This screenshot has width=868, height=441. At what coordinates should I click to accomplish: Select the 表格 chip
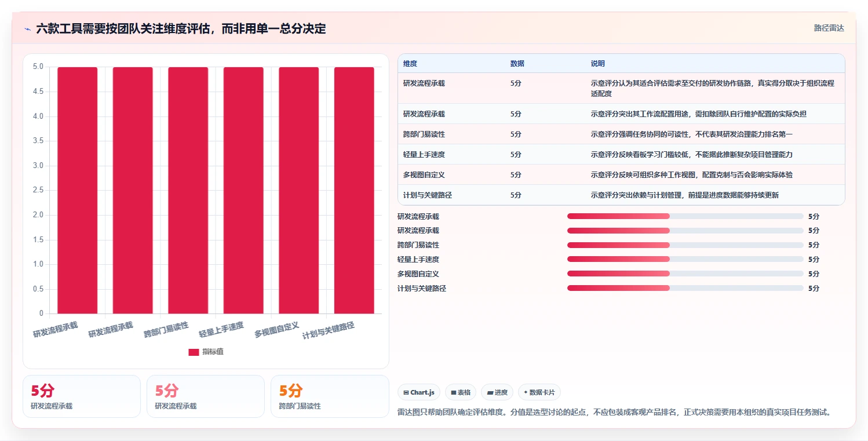[x=461, y=392]
